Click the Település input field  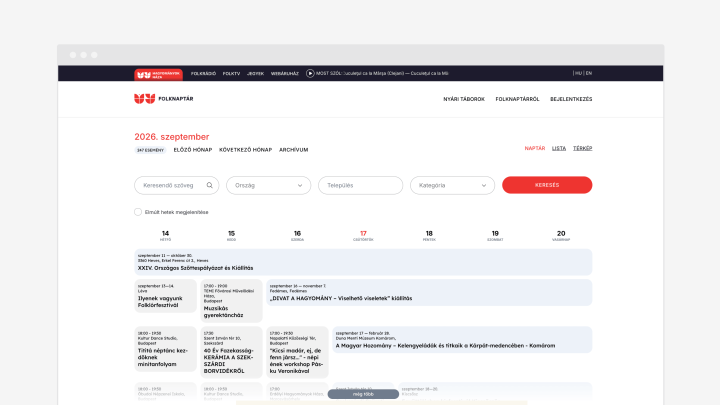pos(360,186)
